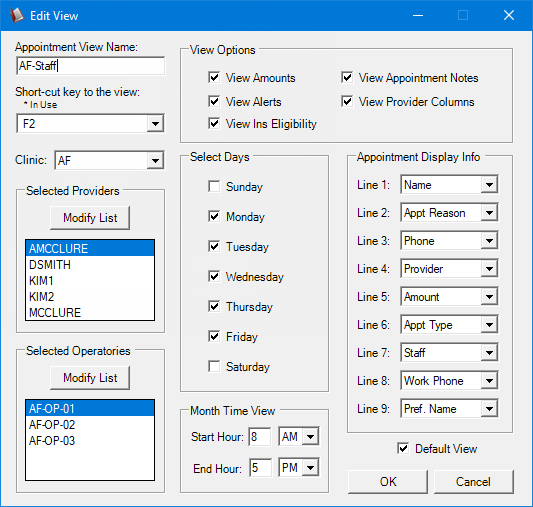
Task: Select DSMITH in the providers list
Action: 90,264
